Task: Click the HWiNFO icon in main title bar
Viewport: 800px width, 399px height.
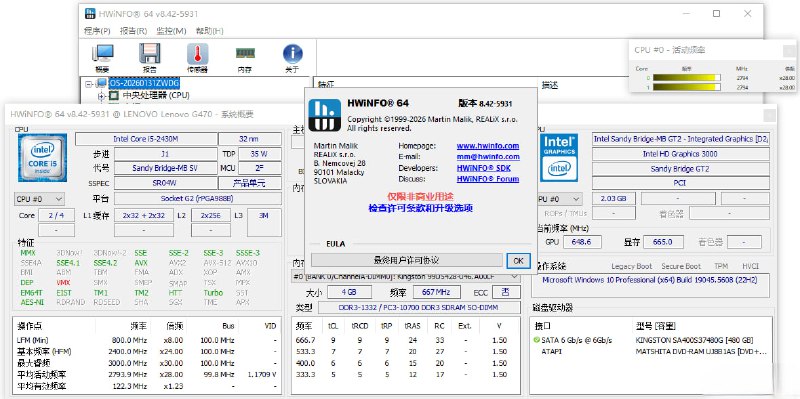Action: tap(90, 14)
